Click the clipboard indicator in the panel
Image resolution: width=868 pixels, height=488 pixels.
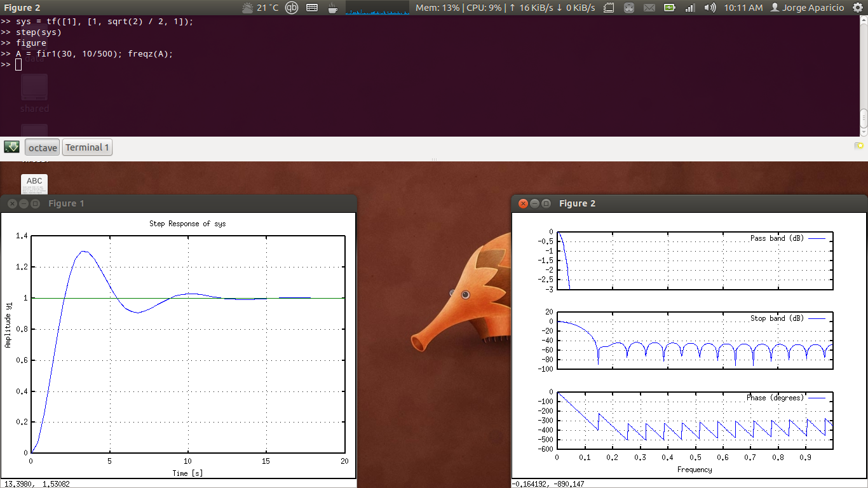tap(608, 8)
